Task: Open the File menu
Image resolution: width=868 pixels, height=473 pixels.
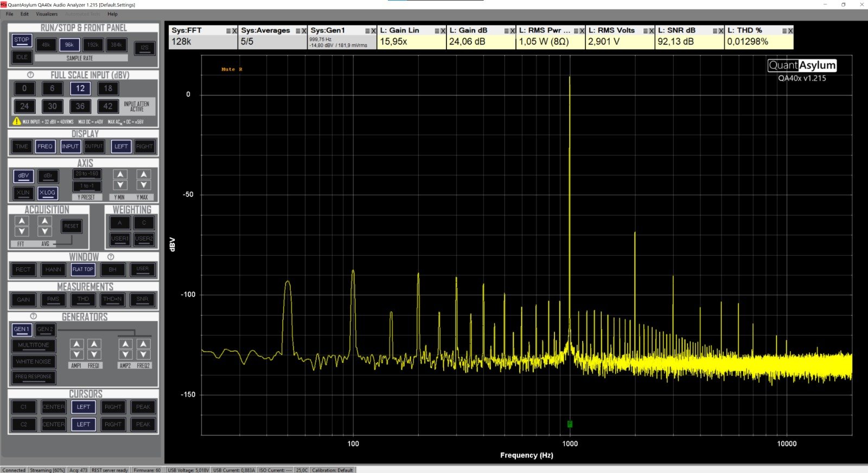Action: (10, 14)
